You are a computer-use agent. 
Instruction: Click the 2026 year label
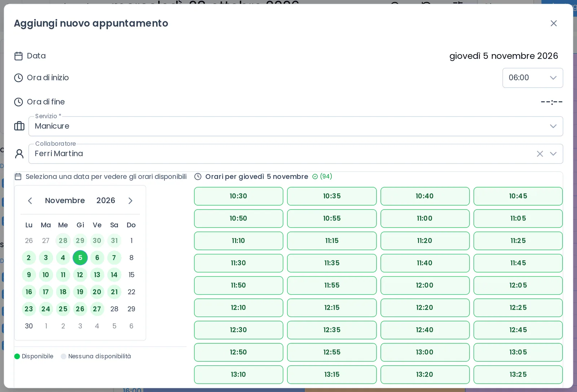[106, 201]
